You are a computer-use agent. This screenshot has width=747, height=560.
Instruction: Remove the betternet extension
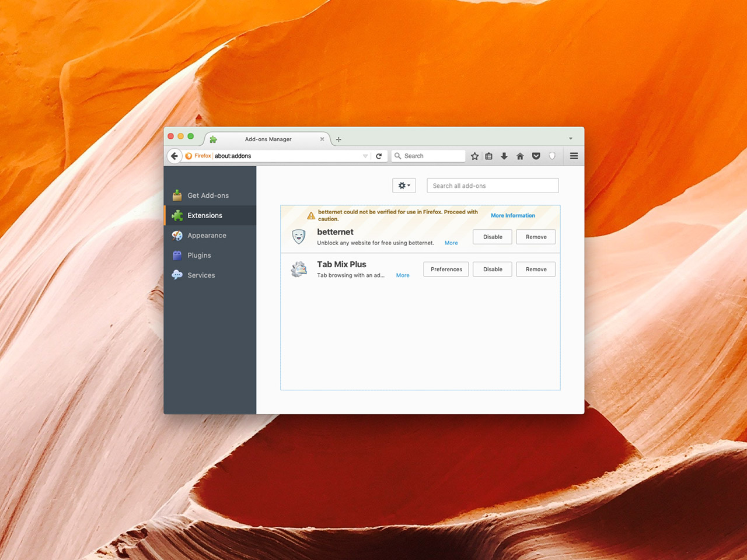click(536, 237)
